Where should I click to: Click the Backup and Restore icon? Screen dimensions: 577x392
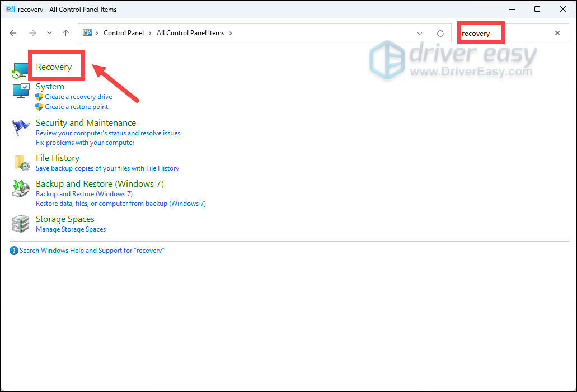tap(21, 188)
